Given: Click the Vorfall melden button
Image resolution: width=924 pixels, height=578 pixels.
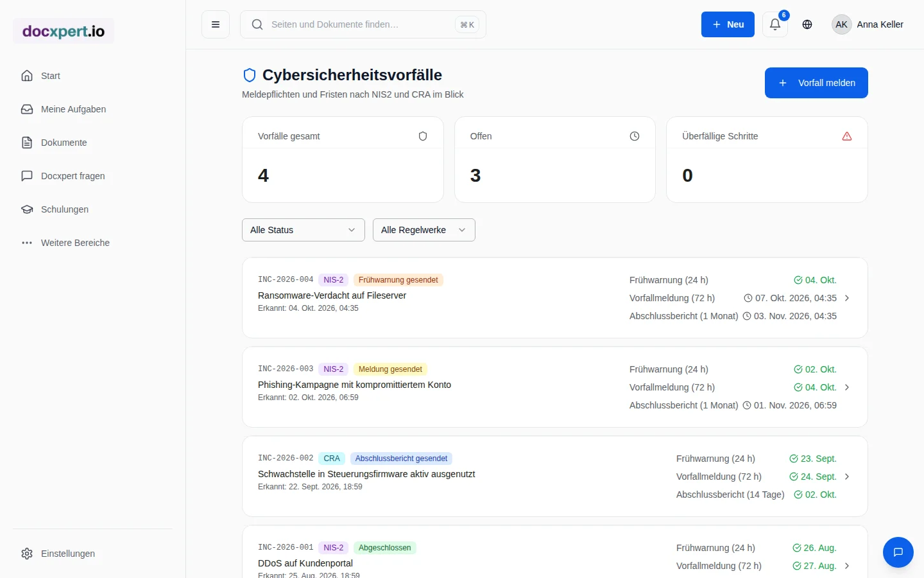Looking at the screenshot, I should coord(816,83).
